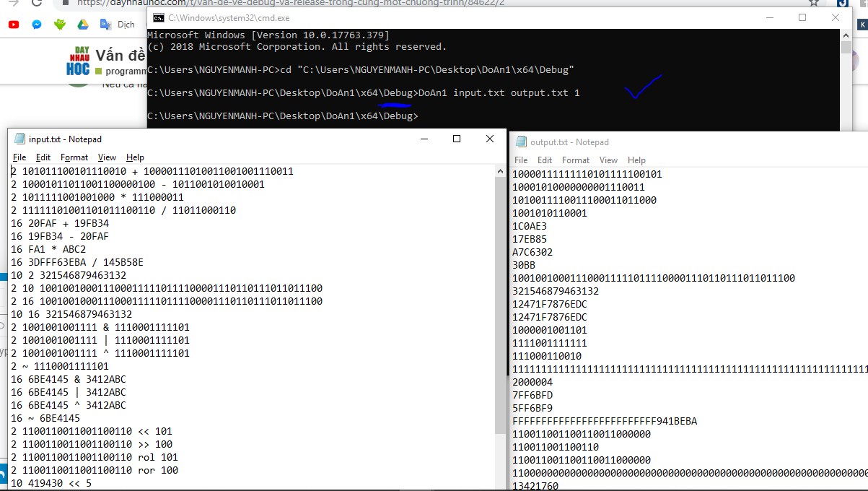The width and height of the screenshot is (868, 491).
Task: Open the Messenger bookmark in Chrome
Action: tap(37, 25)
